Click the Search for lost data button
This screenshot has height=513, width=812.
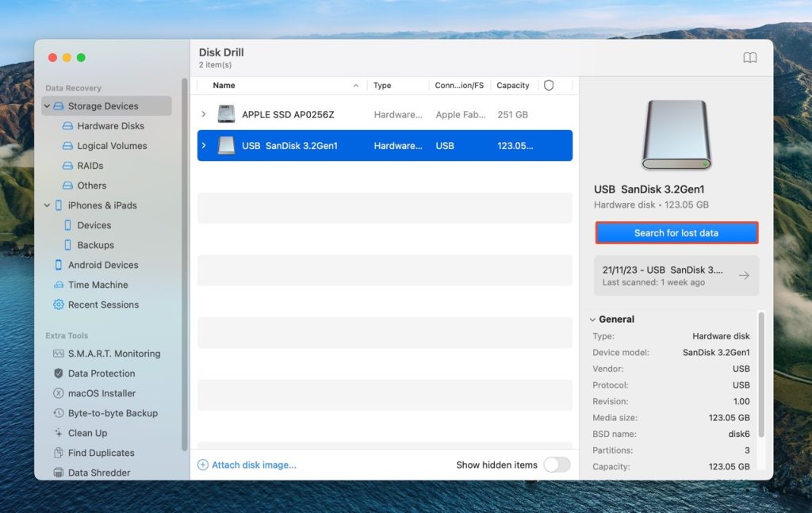point(676,232)
